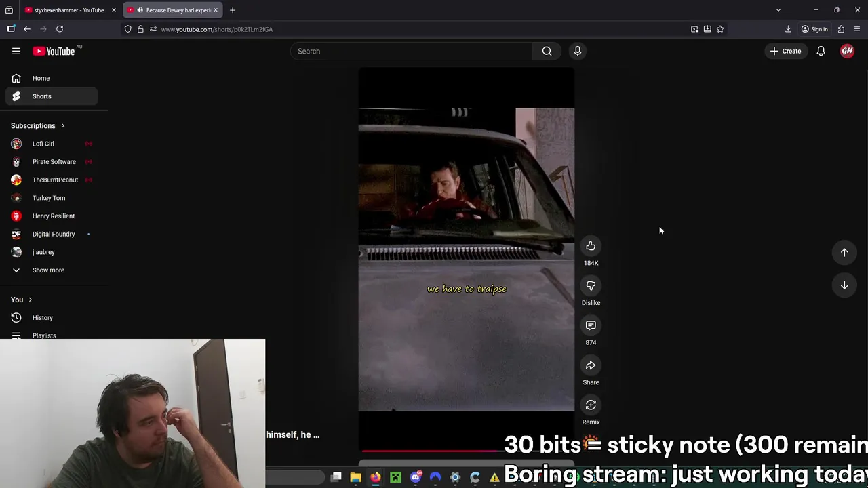Screen dimensions: 868x488
Task: Expand the You section
Action: [x=21, y=300]
